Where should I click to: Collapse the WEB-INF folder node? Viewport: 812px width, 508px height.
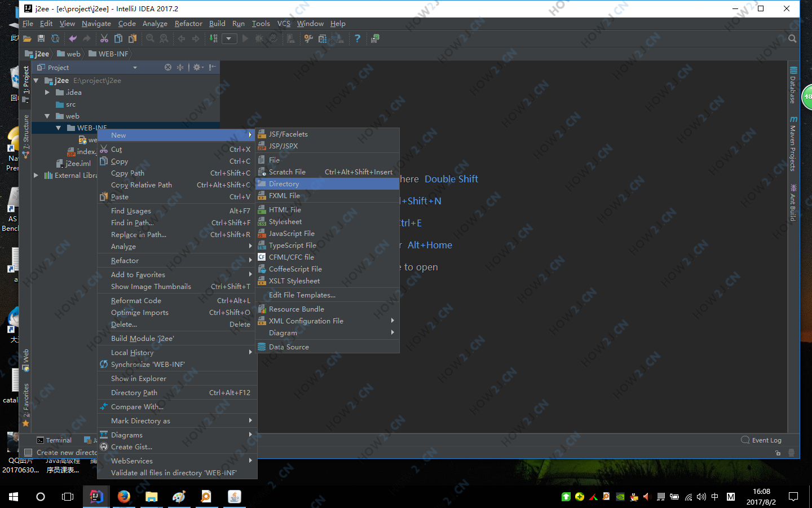click(x=58, y=128)
